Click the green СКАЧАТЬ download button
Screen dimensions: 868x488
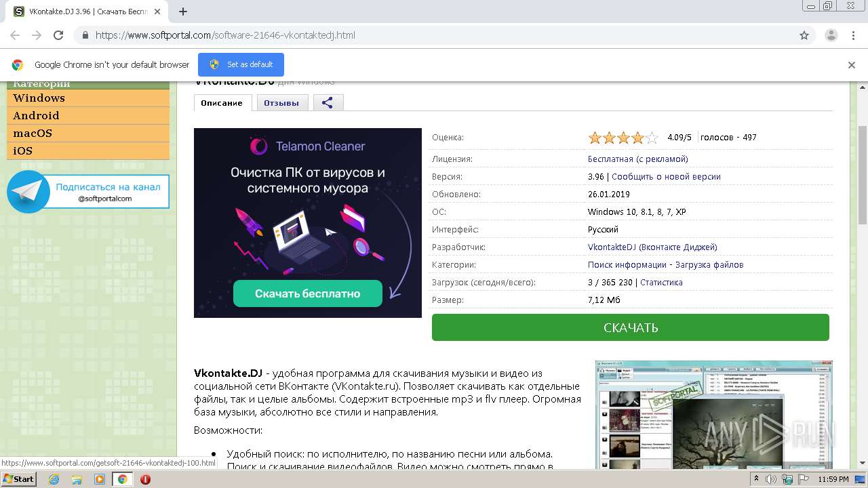point(631,327)
